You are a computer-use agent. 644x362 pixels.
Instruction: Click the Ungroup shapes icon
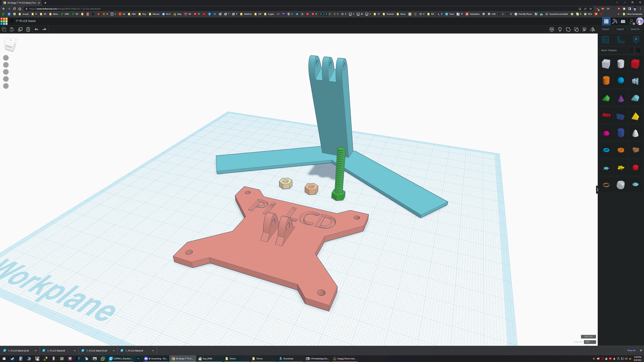pos(577,29)
